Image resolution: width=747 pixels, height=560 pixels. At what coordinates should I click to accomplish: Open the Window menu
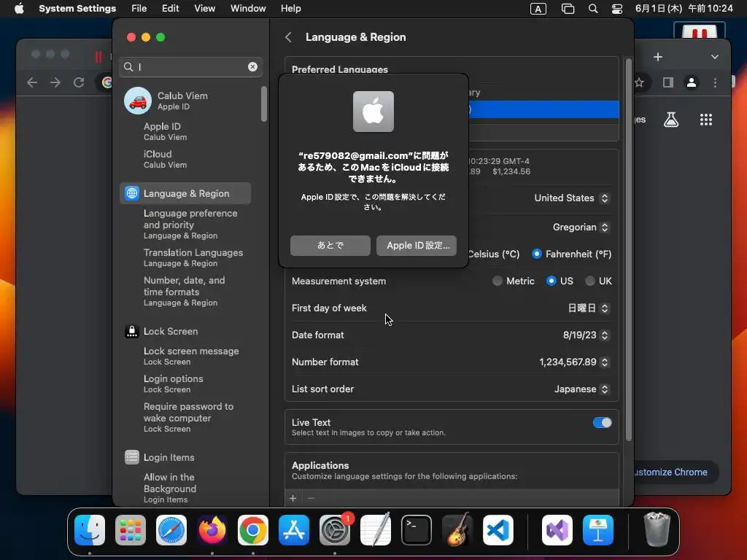(248, 9)
